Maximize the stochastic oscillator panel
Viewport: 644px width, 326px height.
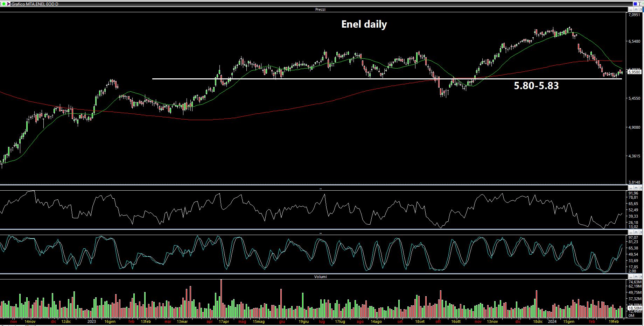click(636, 233)
